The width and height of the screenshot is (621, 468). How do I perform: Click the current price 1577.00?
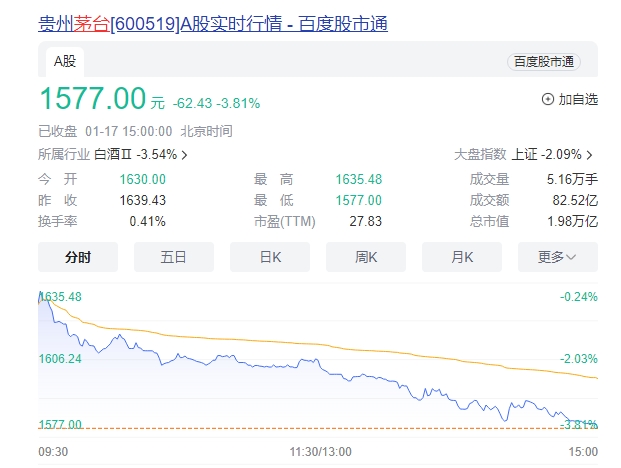pos(93,98)
